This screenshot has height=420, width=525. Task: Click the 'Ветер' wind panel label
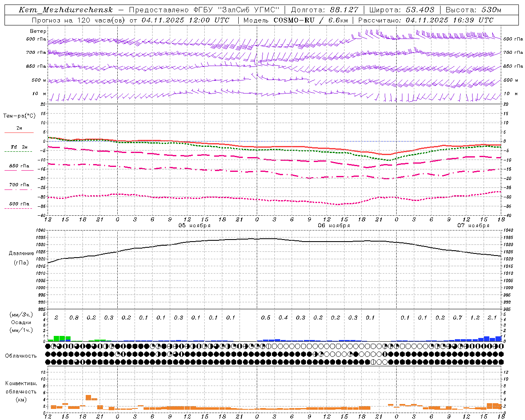[x=38, y=31]
